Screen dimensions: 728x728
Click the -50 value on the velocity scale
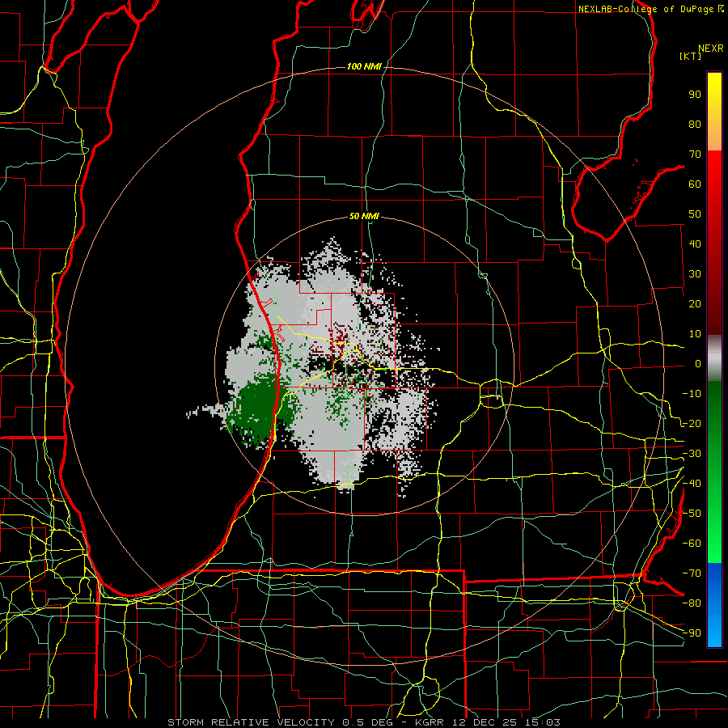[x=692, y=513]
